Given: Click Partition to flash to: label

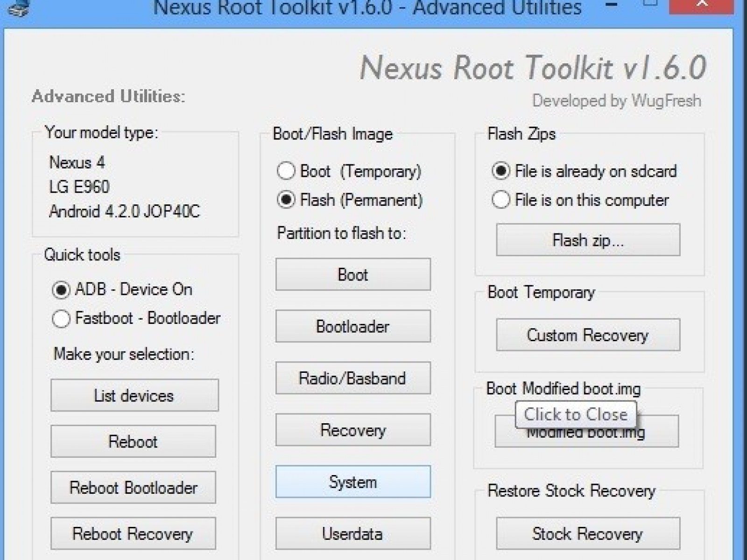Looking at the screenshot, I should pos(342,233).
